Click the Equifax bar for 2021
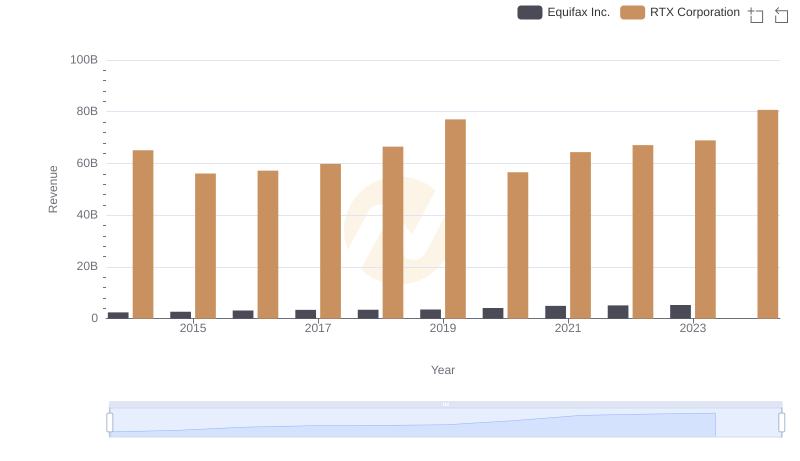800x461 pixels. (x=556, y=312)
